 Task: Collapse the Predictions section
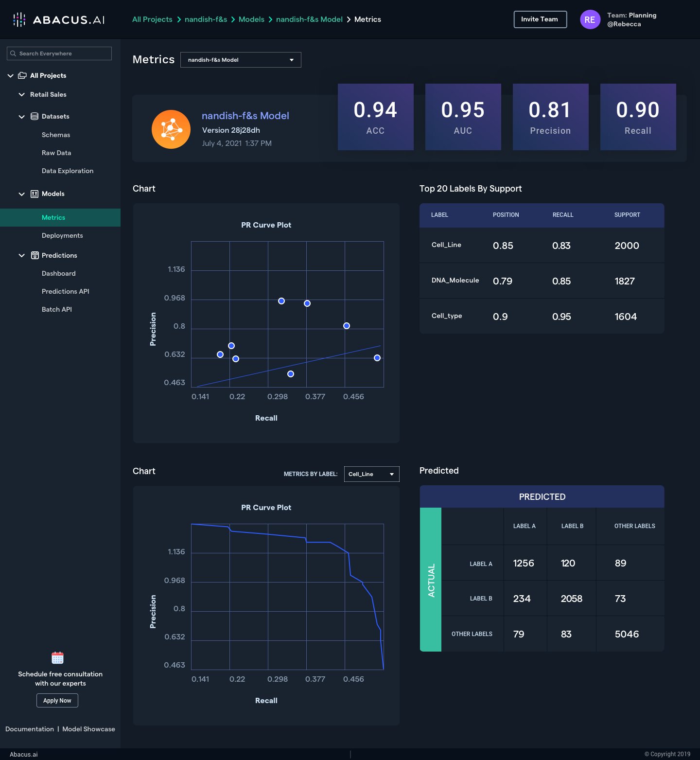(21, 255)
